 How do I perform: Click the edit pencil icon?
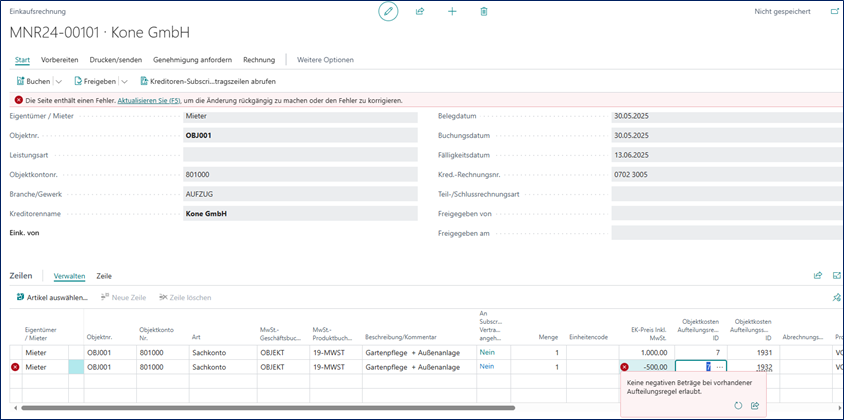tap(388, 11)
